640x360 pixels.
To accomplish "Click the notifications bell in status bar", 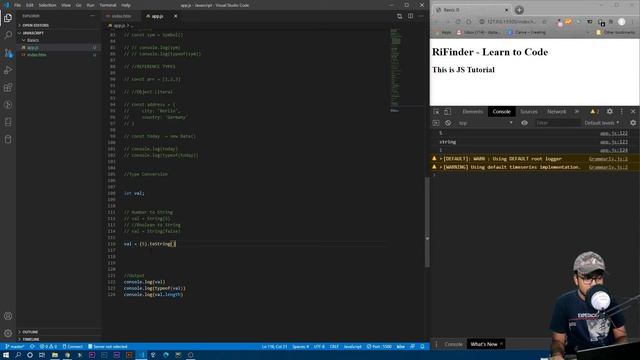I will pos(422,347).
